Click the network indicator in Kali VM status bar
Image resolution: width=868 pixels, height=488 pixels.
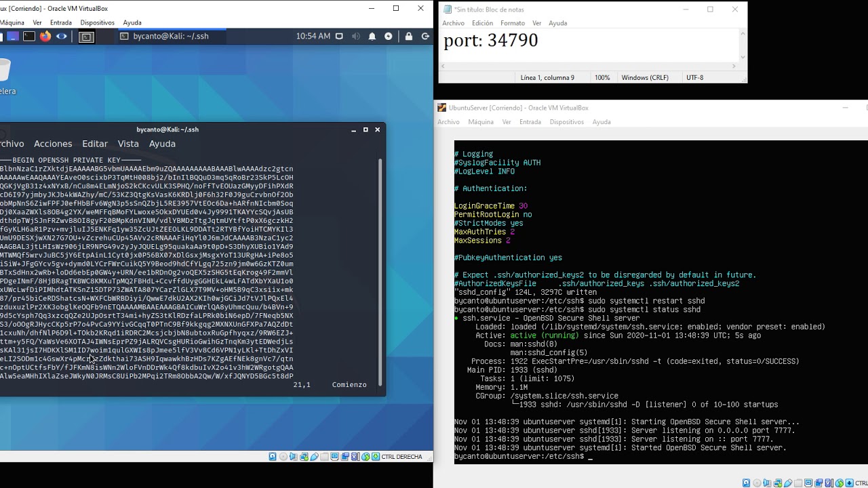click(x=304, y=457)
